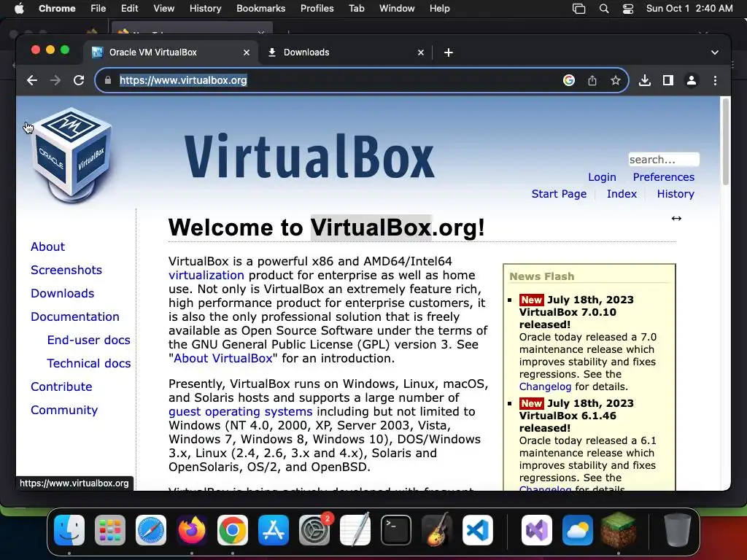Open GarageBand from the Dock
Image resolution: width=747 pixels, height=560 pixels.
(x=437, y=530)
